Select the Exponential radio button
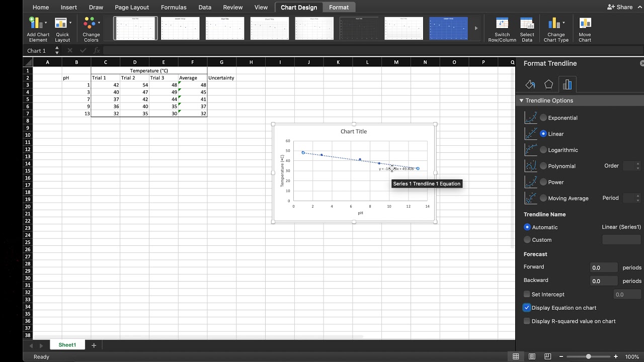Viewport: 644px width, 362px height. (543, 118)
